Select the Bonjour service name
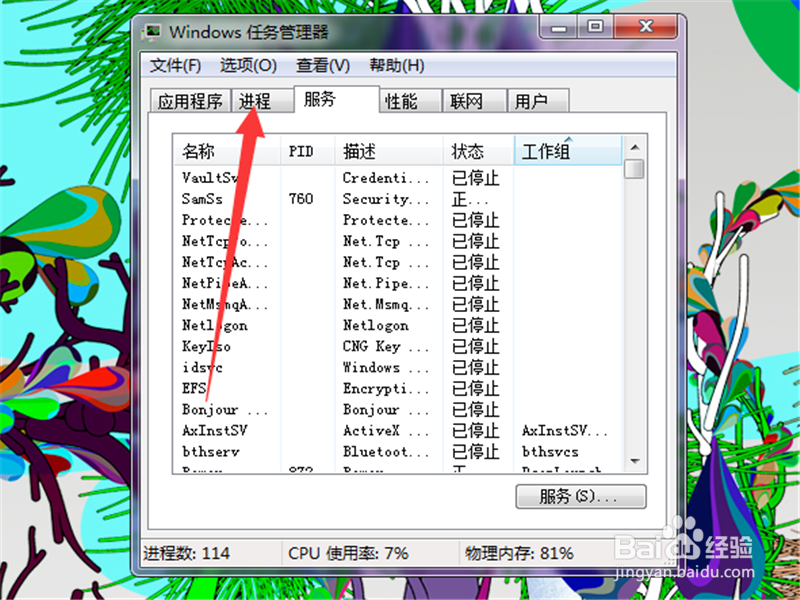Viewport: 800px width, 600px height. pos(224,410)
